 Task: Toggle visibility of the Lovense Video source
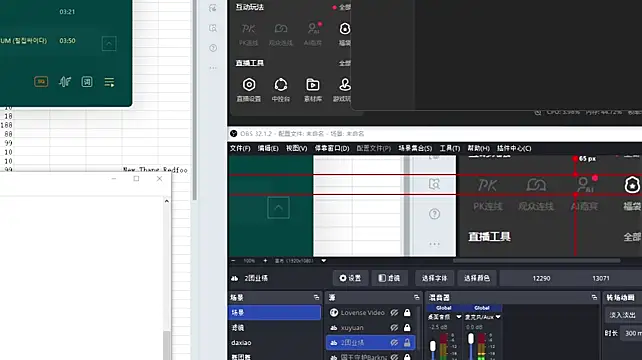[x=394, y=312]
